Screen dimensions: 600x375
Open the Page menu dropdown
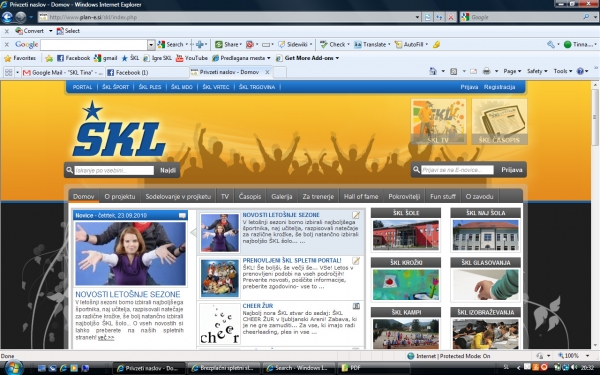tap(512, 71)
